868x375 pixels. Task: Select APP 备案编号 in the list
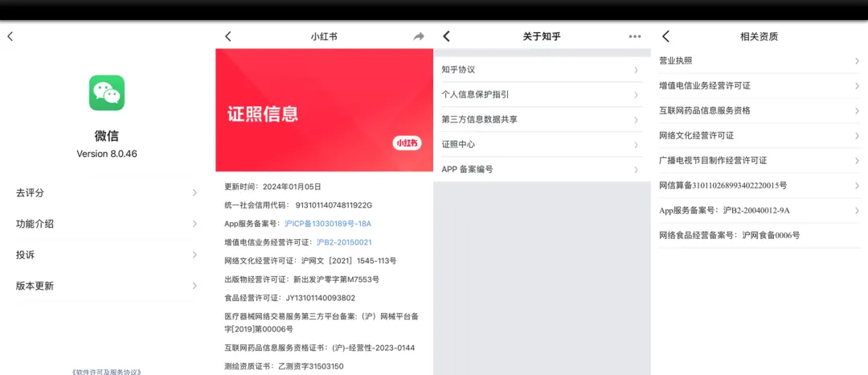pyautogui.click(x=542, y=170)
